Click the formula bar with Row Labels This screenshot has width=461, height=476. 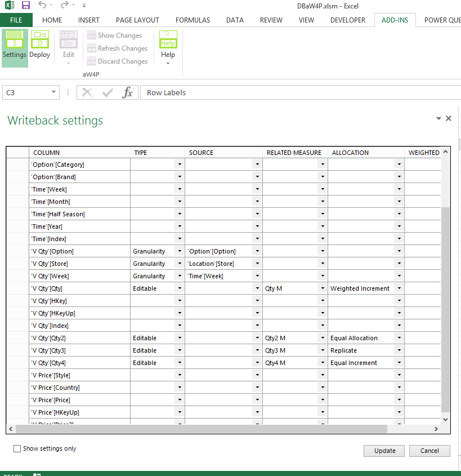300,92
